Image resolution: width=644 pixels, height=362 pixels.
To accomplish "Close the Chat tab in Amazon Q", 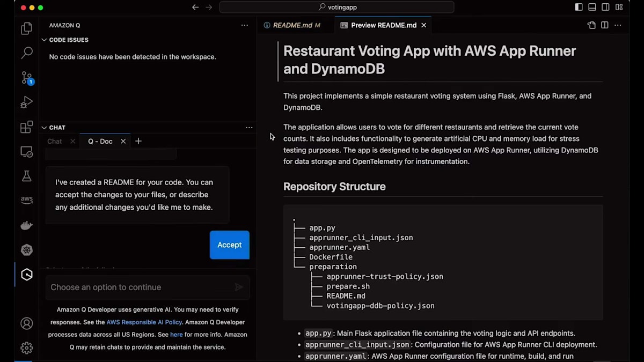I will coord(72,142).
